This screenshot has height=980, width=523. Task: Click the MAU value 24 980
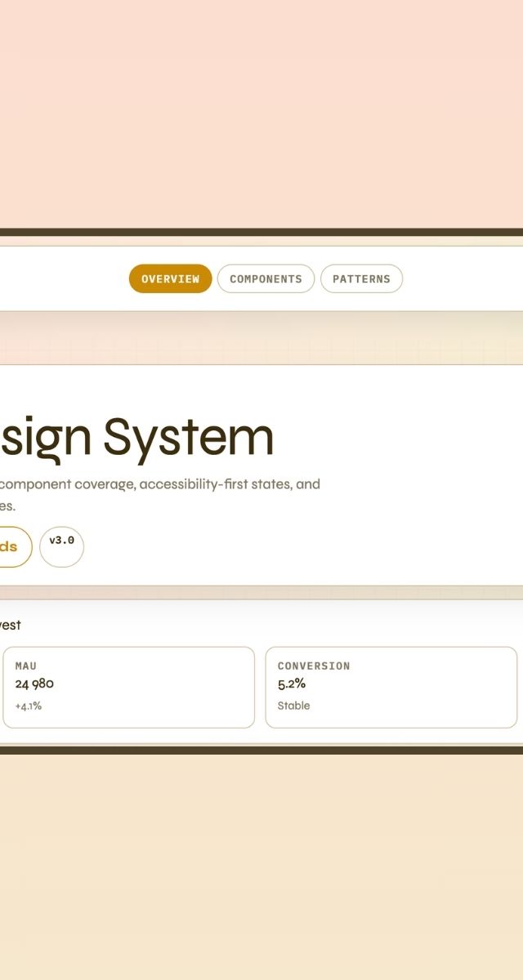click(x=34, y=684)
